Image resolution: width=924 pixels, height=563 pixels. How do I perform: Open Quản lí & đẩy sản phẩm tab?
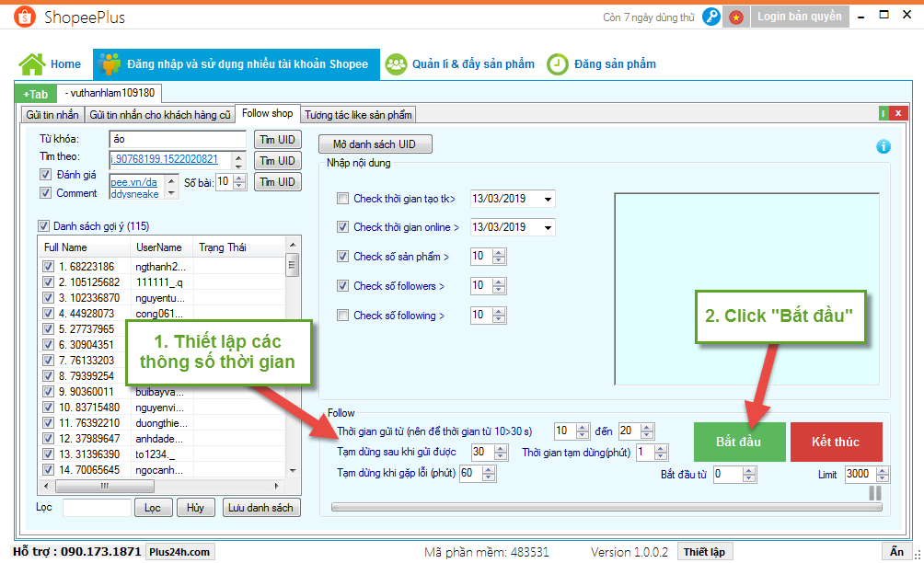[x=459, y=64]
